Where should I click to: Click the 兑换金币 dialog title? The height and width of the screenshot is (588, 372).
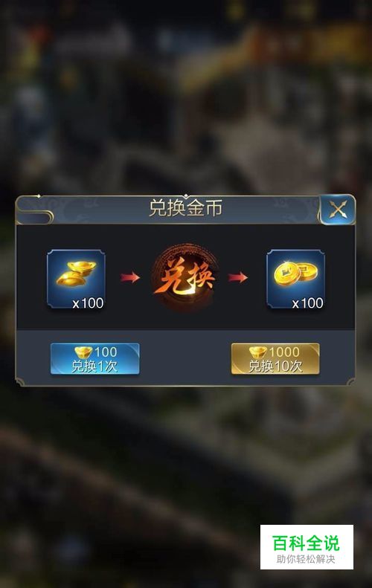click(185, 208)
